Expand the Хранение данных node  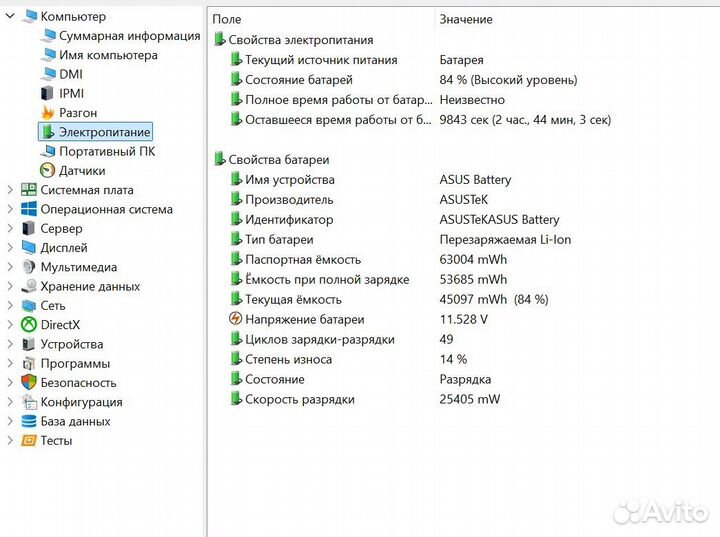tap(10, 286)
